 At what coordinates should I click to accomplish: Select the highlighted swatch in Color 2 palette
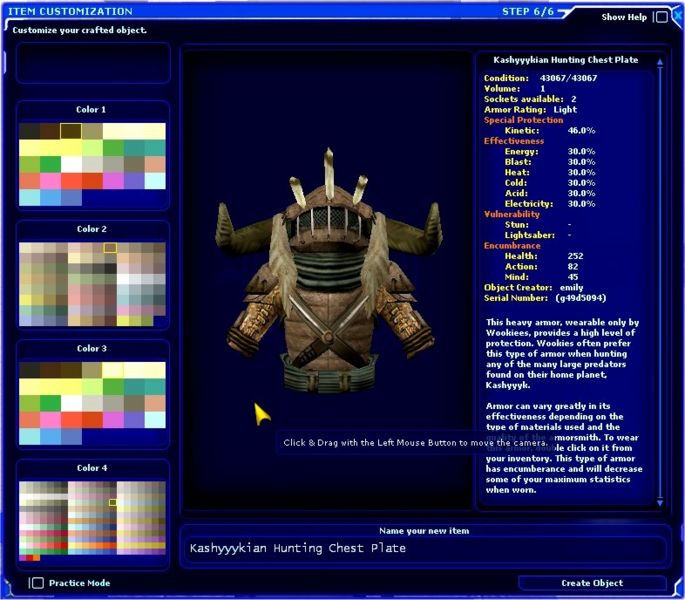(110, 247)
